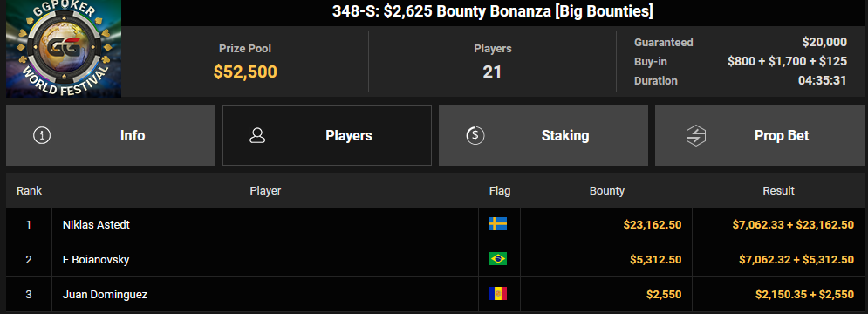Image resolution: width=868 pixels, height=314 pixels.
Task: Select the Prop Bet tab
Action: click(760, 136)
